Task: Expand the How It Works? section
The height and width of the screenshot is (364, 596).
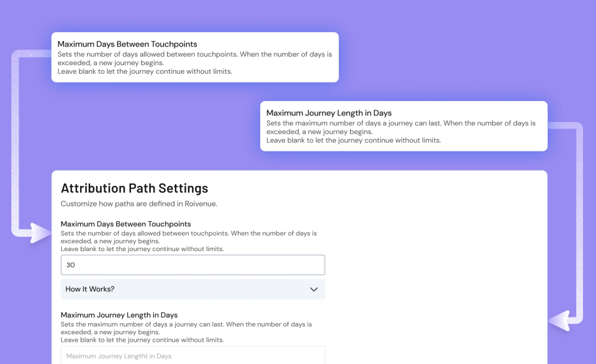Action: (x=192, y=289)
